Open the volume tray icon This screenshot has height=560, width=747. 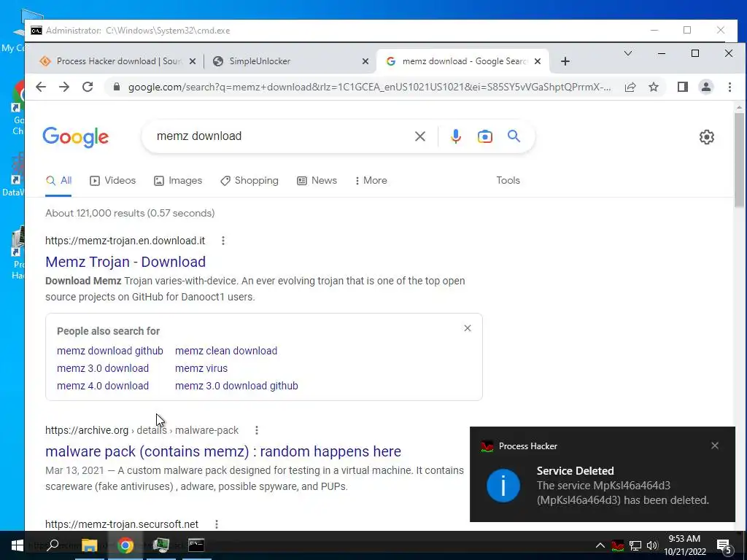click(652, 545)
